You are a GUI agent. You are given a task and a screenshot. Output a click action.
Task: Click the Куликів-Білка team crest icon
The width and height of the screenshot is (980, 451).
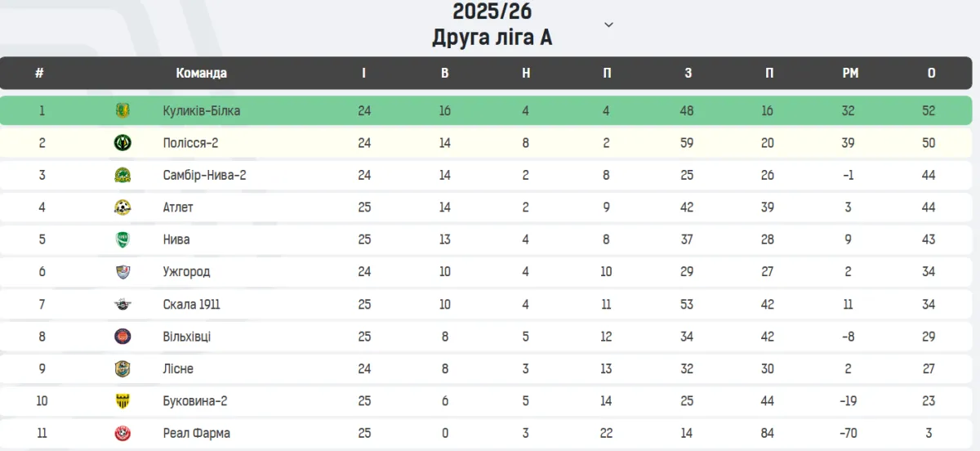click(122, 110)
